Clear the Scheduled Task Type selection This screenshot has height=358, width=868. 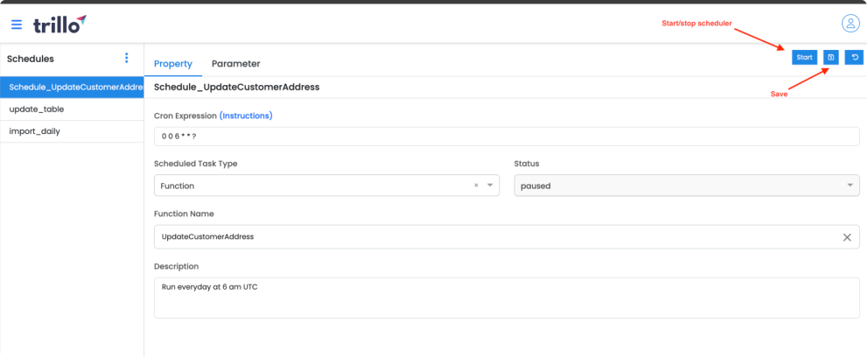pyautogui.click(x=476, y=186)
